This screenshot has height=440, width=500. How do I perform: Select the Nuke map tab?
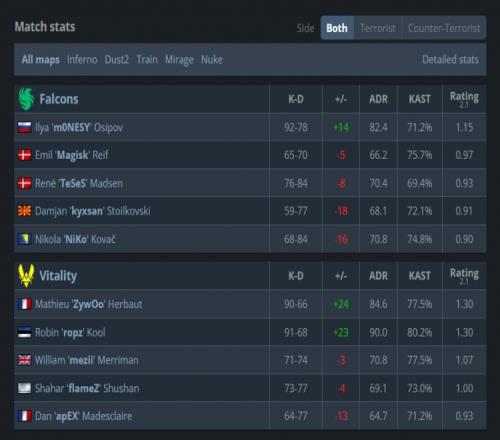212,60
